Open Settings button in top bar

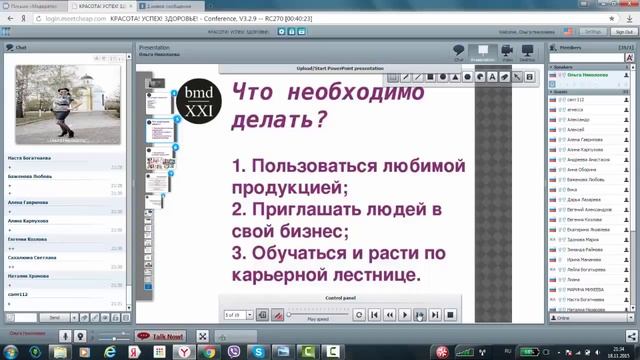593,31
